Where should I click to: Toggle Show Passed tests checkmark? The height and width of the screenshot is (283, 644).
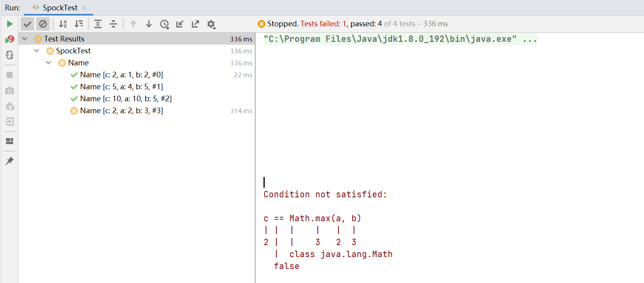(x=27, y=24)
